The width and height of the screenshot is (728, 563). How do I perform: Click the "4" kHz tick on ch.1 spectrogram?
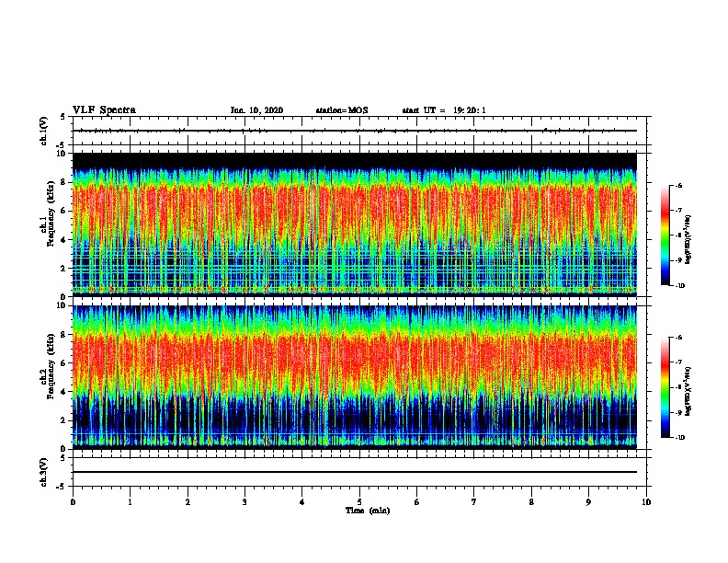coord(63,240)
